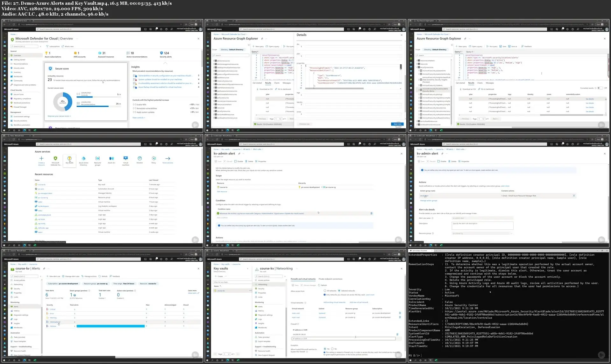Image resolution: width=611 pixels, height=364 pixels.
Task: Click the Edit resource link under Scope
Action: click(222, 191)
